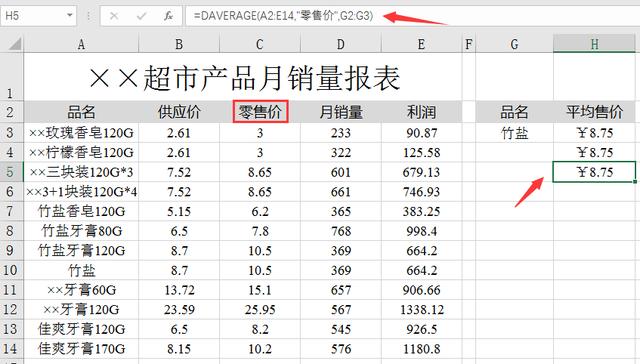Click the 竹盐 cell in row 10
This screenshot has width=640, height=364.
(81, 270)
